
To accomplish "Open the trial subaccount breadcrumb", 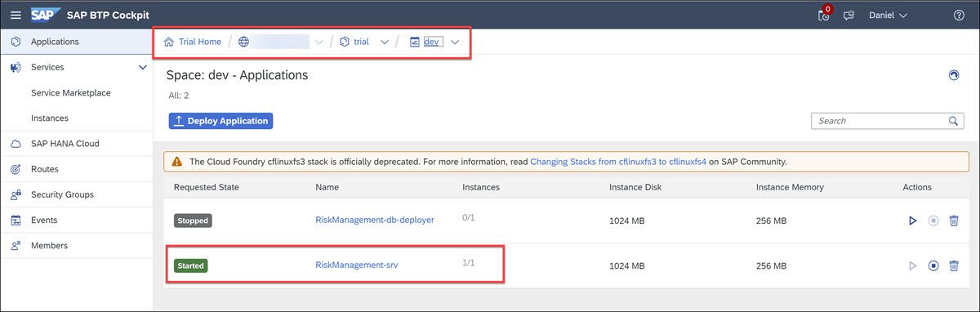I will 361,42.
